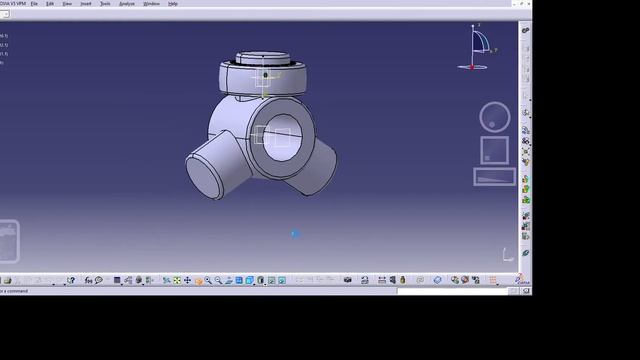Click the Zoom Out magnifier

(218, 280)
